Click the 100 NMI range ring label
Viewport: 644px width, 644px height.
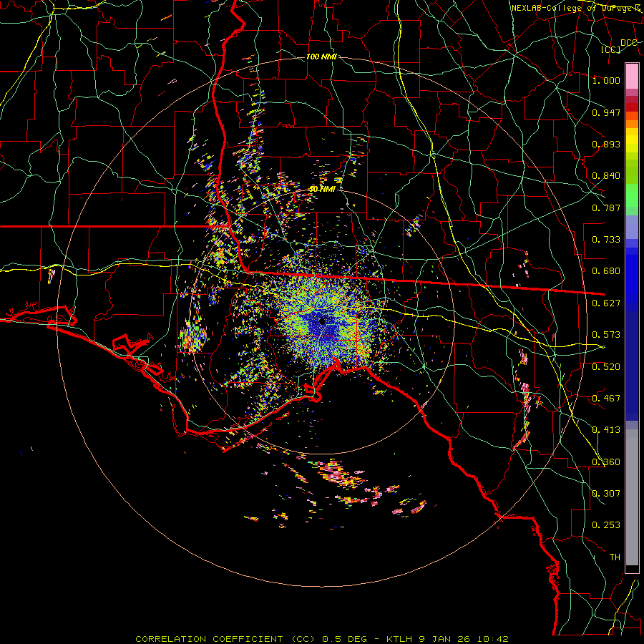pyautogui.click(x=321, y=57)
